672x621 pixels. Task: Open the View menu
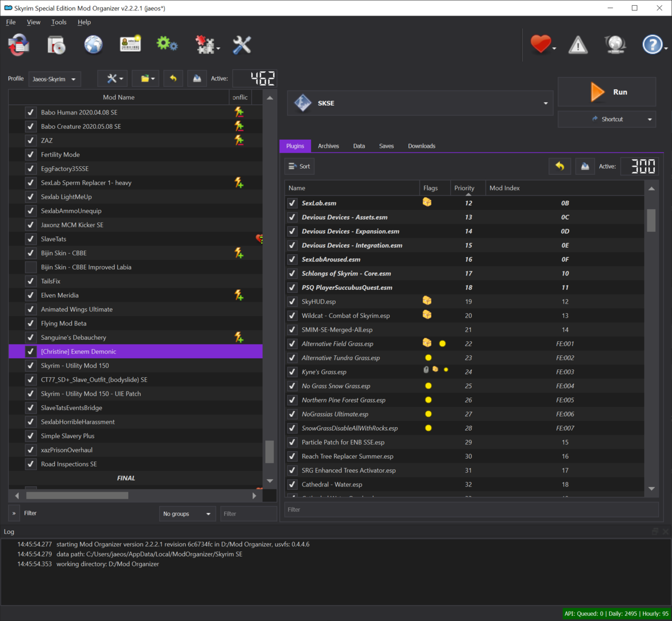pyautogui.click(x=33, y=22)
